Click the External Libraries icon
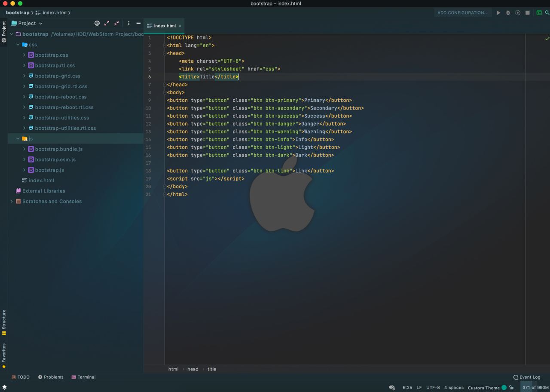550x392 pixels. coord(18,191)
